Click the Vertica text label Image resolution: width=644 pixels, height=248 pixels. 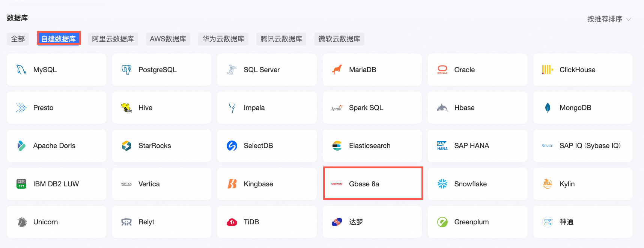click(x=149, y=184)
